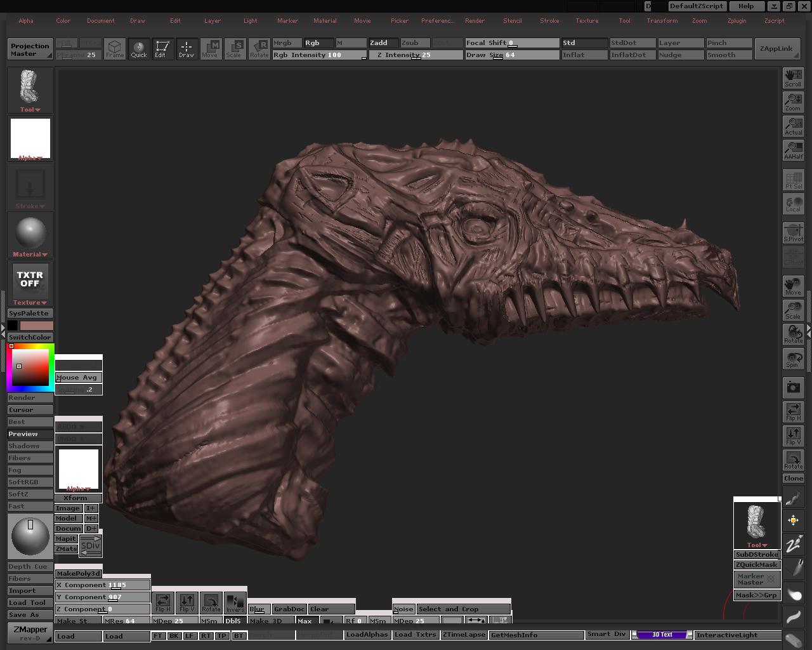Toggle the Mrgb paint mode

point(287,43)
